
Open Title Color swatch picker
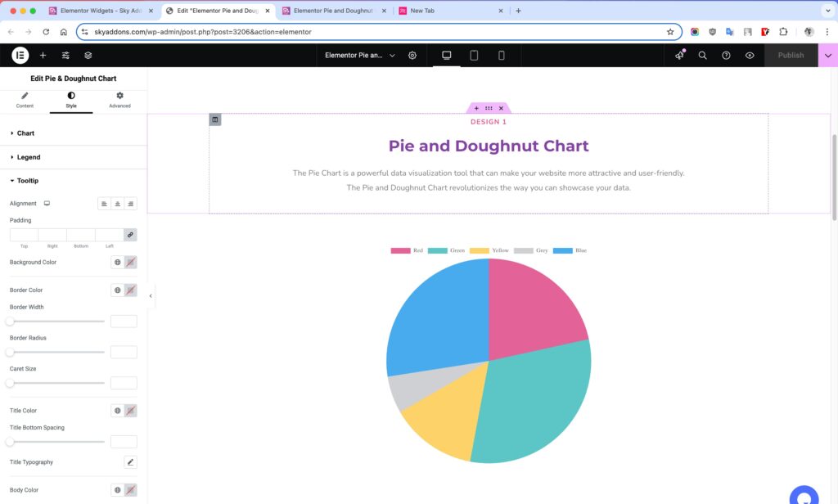(x=130, y=411)
